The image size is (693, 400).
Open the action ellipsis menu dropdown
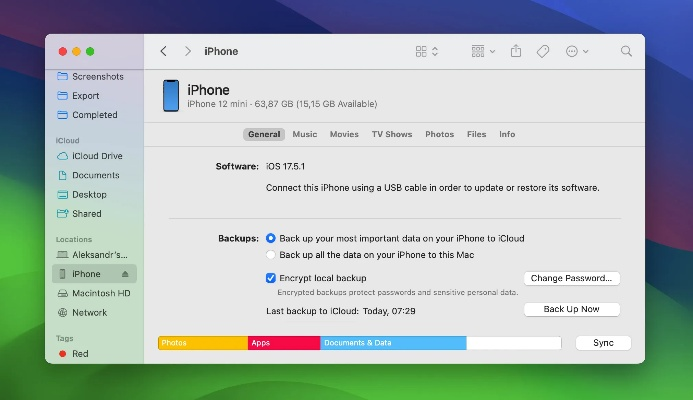577,51
